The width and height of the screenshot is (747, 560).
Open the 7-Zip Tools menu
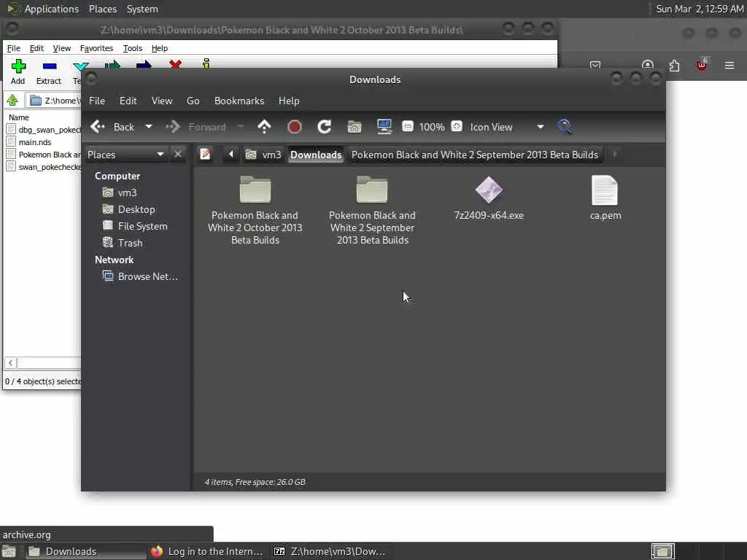(x=133, y=48)
